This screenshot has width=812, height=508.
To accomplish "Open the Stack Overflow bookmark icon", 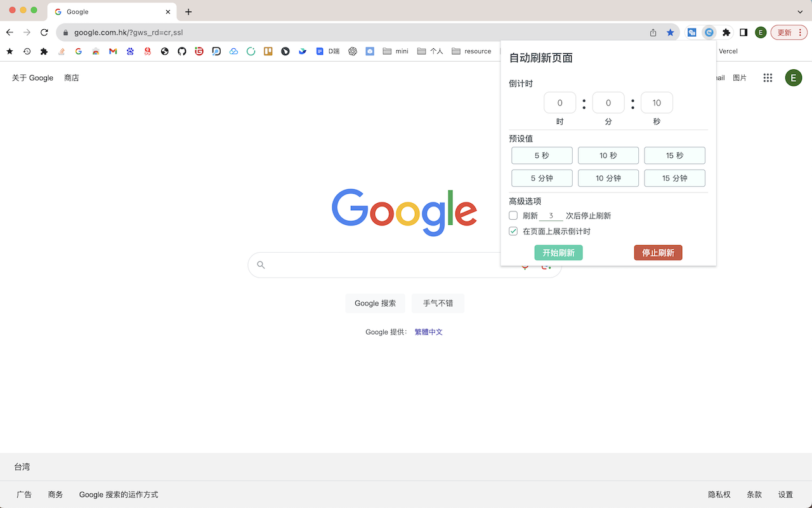I will tap(62, 51).
